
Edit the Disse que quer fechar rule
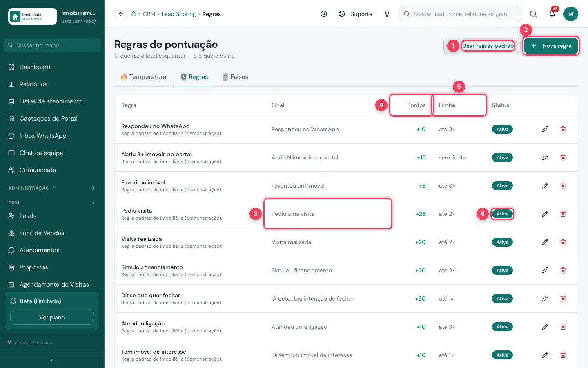[x=545, y=298]
